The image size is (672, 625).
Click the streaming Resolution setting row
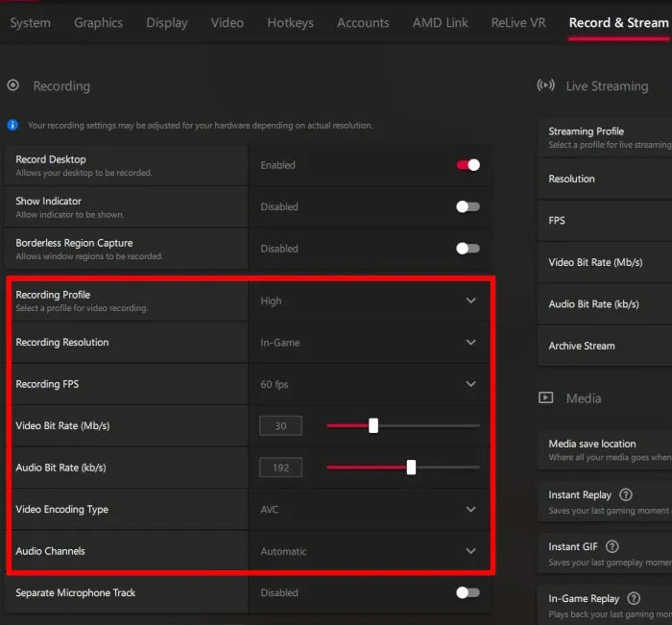[x=605, y=179]
